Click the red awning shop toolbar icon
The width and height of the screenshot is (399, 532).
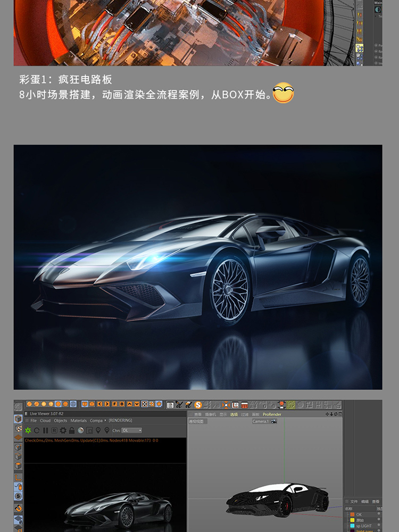(244, 405)
